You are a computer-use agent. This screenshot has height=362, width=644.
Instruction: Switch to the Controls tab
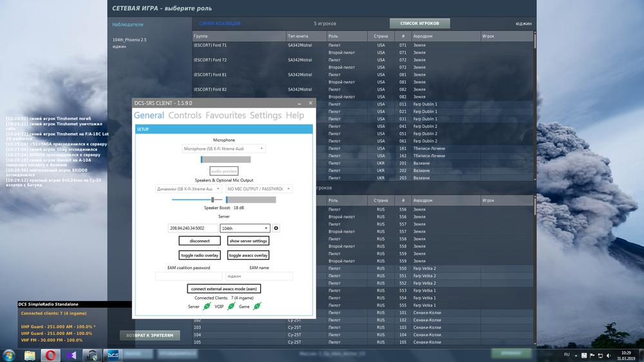(x=185, y=115)
